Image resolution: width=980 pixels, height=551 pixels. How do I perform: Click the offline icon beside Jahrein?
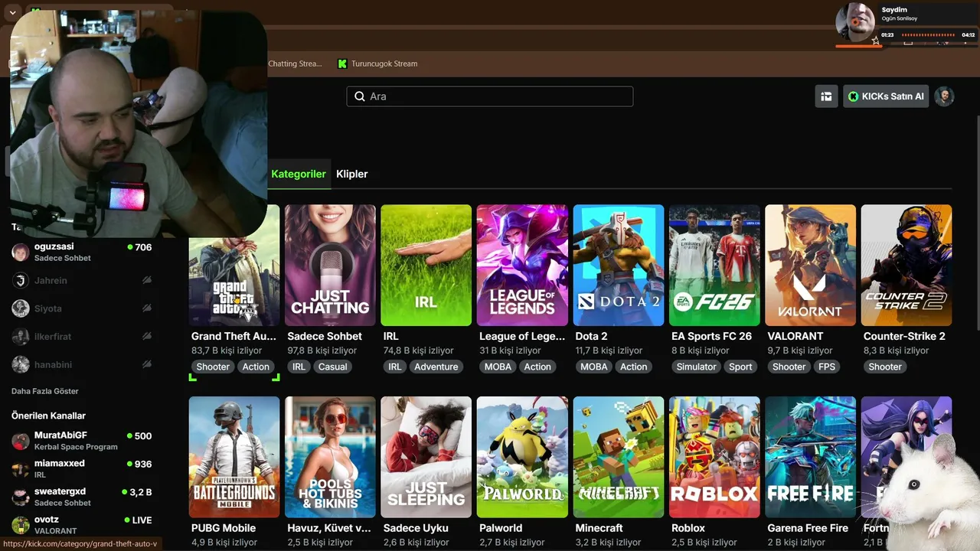[146, 280]
